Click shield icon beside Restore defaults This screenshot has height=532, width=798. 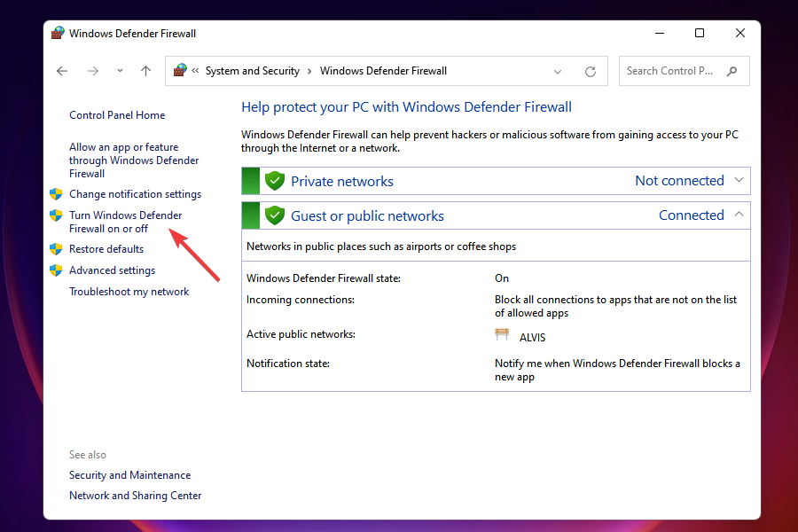tap(56, 249)
